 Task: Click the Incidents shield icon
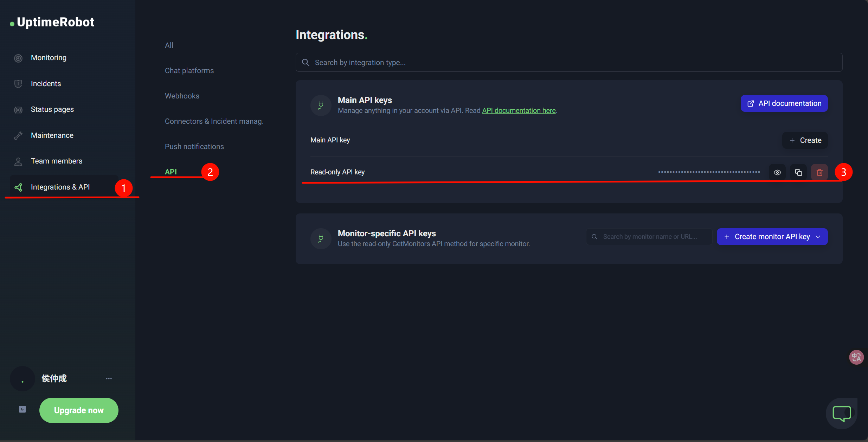(18, 84)
